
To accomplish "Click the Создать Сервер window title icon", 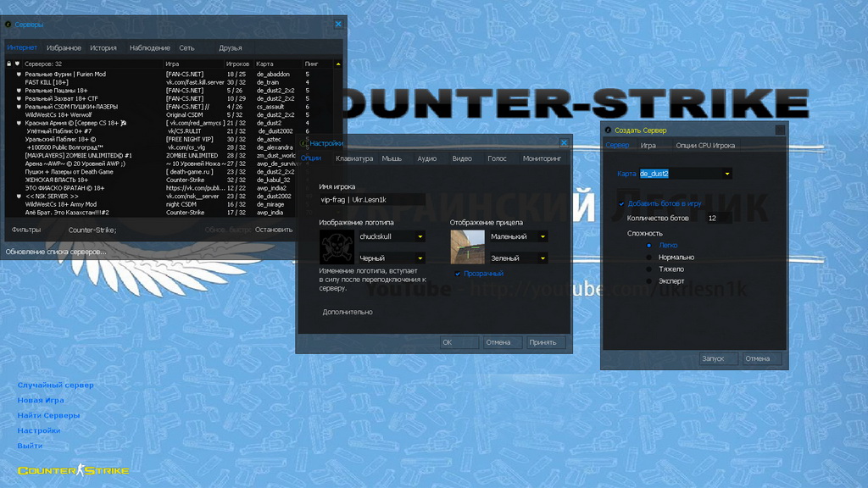I will [x=609, y=130].
